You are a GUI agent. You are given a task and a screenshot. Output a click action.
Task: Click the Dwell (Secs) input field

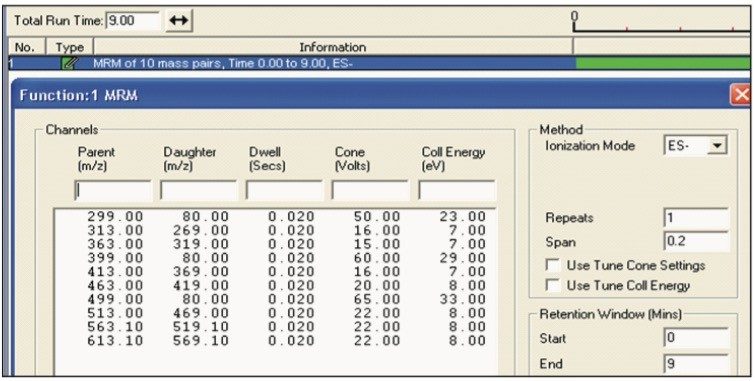click(x=284, y=190)
